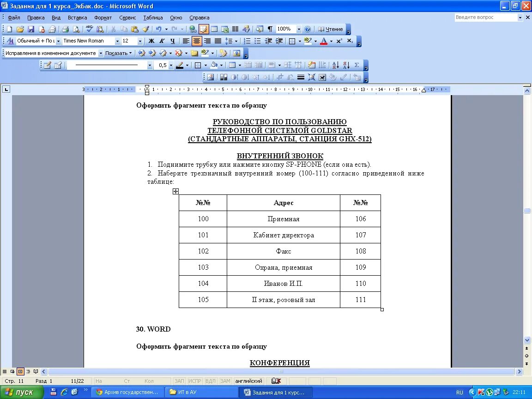
Task: Toggle italic (К) formatting
Action: tap(162, 41)
